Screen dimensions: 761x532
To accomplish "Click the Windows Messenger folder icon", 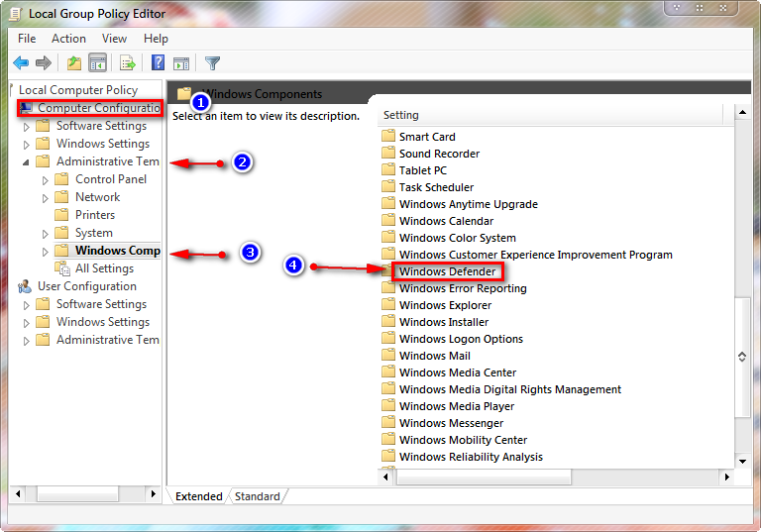I will coord(388,422).
